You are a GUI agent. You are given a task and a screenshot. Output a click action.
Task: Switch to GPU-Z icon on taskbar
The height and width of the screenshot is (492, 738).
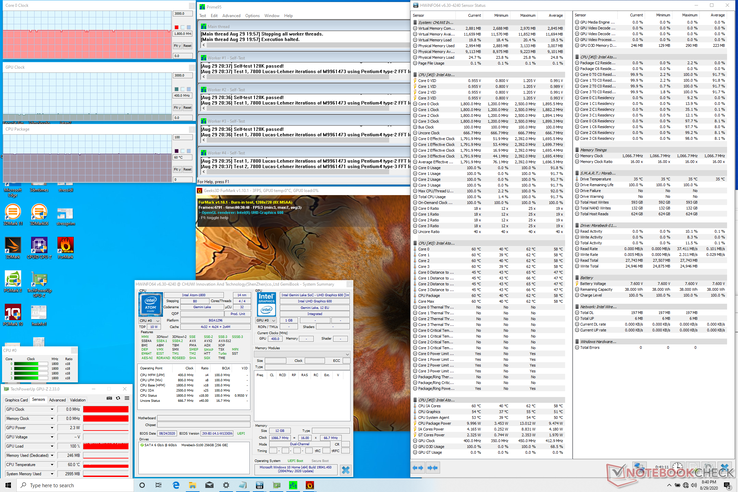click(276, 485)
